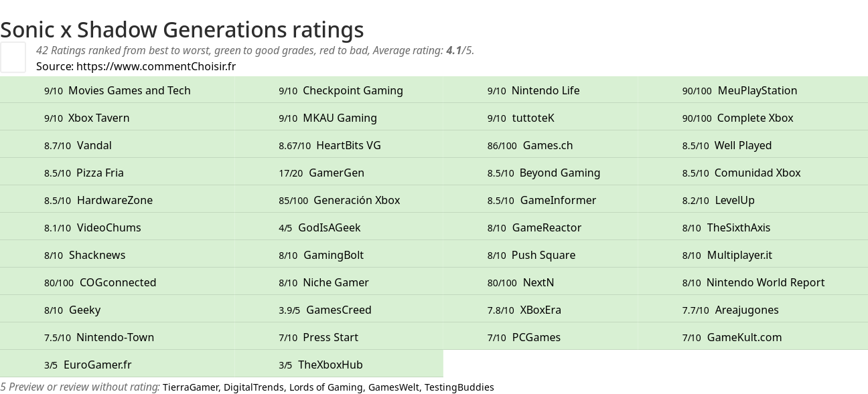Viewport: 868px width, 394px height.
Task: Open the GodIsAGeek 4/5 review
Action: pyautogui.click(x=329, y=227)
